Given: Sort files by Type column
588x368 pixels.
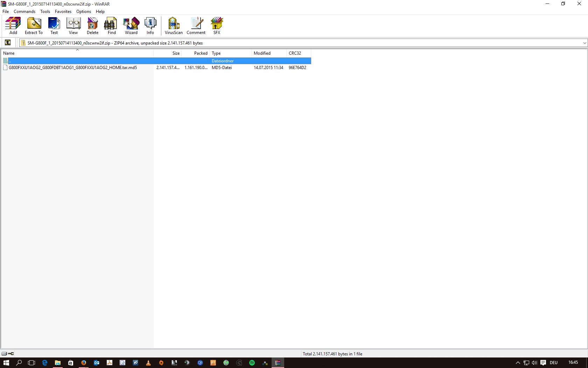Looking at the screenshot, I should click(230, 53).
